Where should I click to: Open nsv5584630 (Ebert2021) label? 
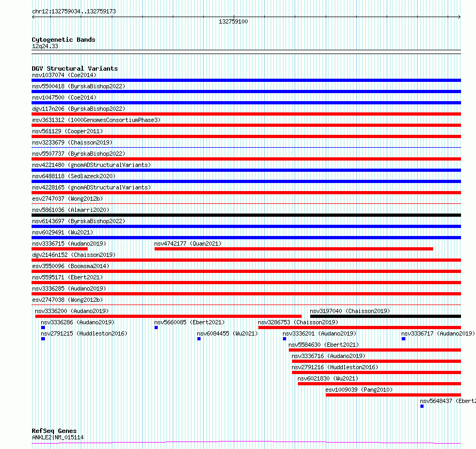coord(324,345)
